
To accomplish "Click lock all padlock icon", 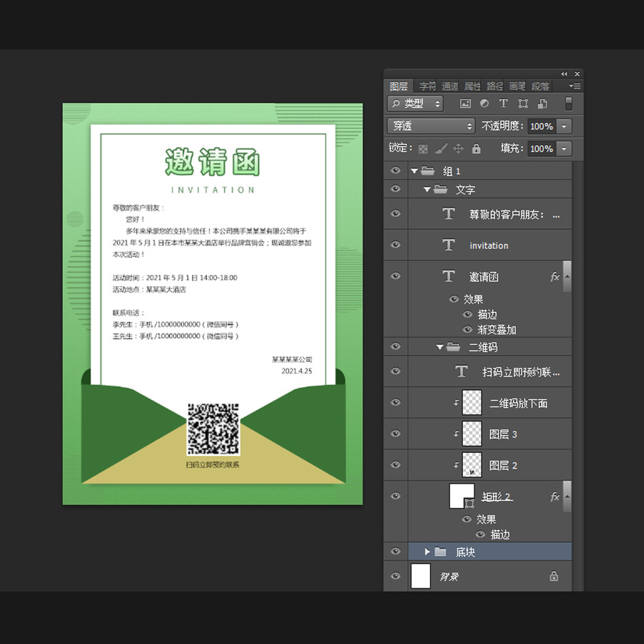I will point(476,148).
